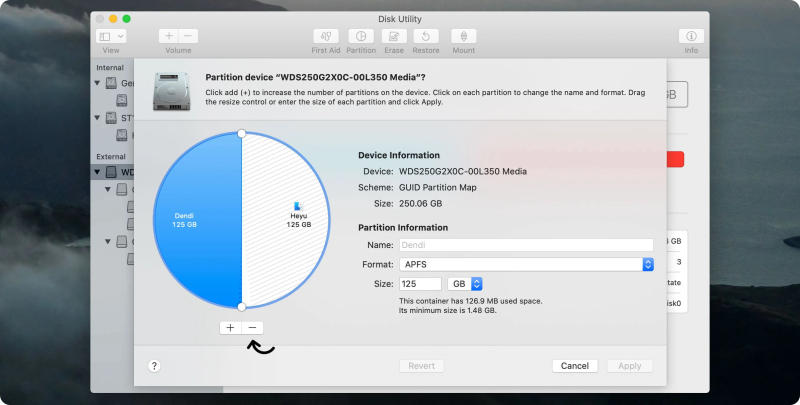
Task: Add a volume in the toolbar
Action: coord(168,36)
